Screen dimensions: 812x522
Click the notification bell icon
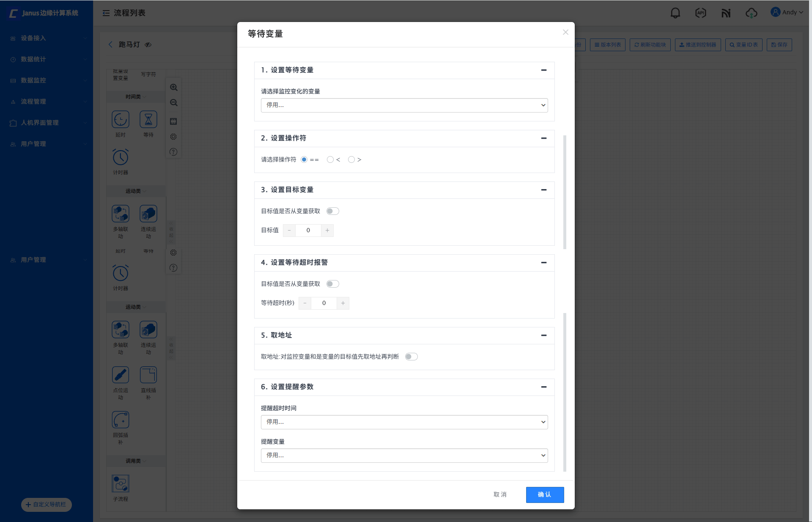click(675, 13)
